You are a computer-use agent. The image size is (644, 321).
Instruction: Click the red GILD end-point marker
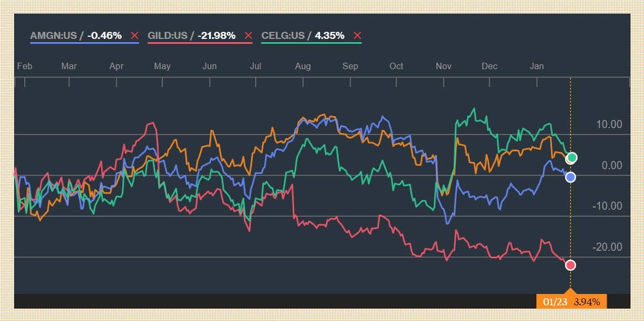click(x=570, y=265)
